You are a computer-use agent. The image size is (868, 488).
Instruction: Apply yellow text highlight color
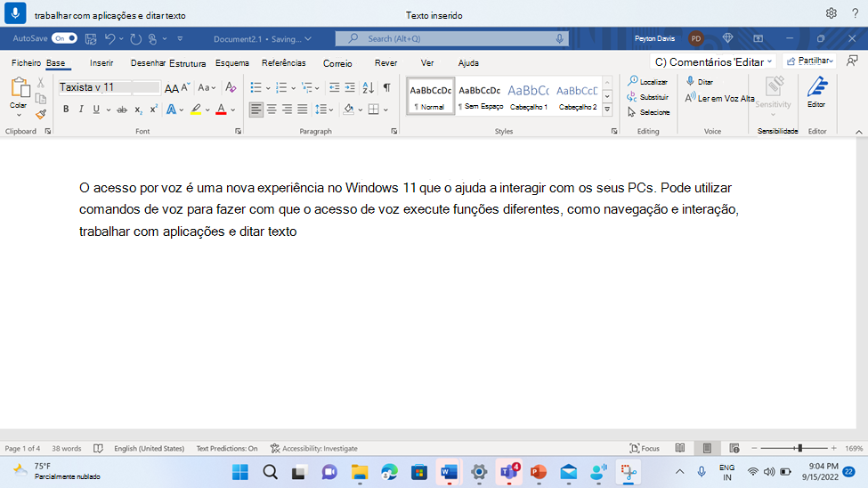click(196, 110)
